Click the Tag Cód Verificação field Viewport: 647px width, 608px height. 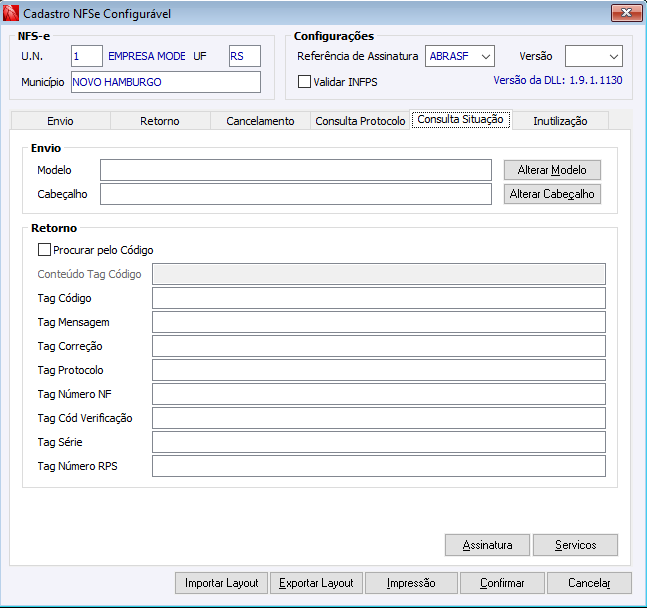click(x=379, y=418)
